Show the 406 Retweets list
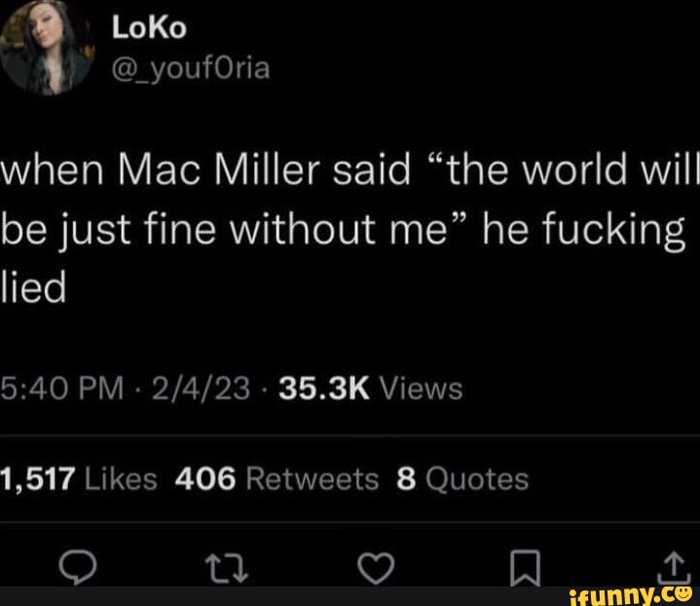This screenshot has height=606, width=700. pos(276,478)
